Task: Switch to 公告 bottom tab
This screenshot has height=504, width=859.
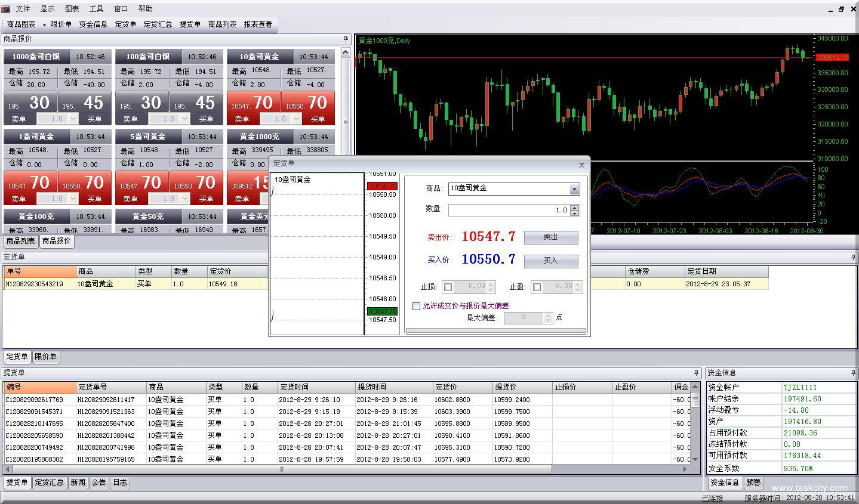Action: click(x=99, y=483)
